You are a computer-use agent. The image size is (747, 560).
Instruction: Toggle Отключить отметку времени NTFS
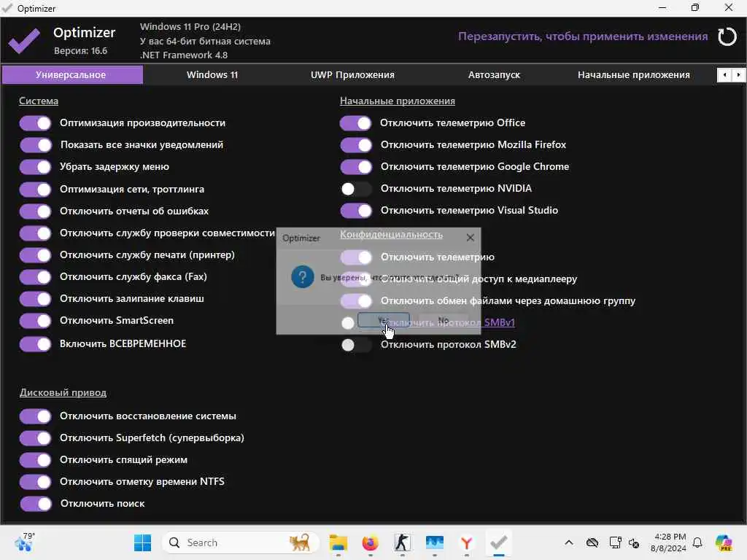[x=35, y=482]
